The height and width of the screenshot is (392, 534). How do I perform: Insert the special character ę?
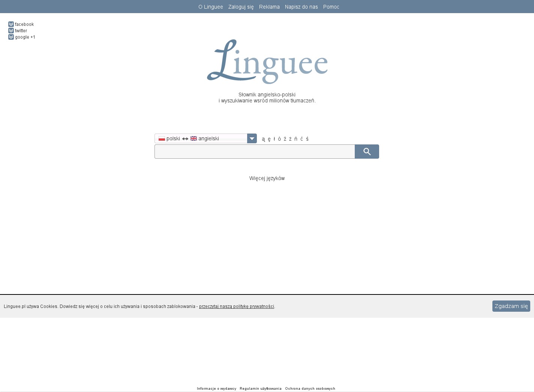coord(269,139)
